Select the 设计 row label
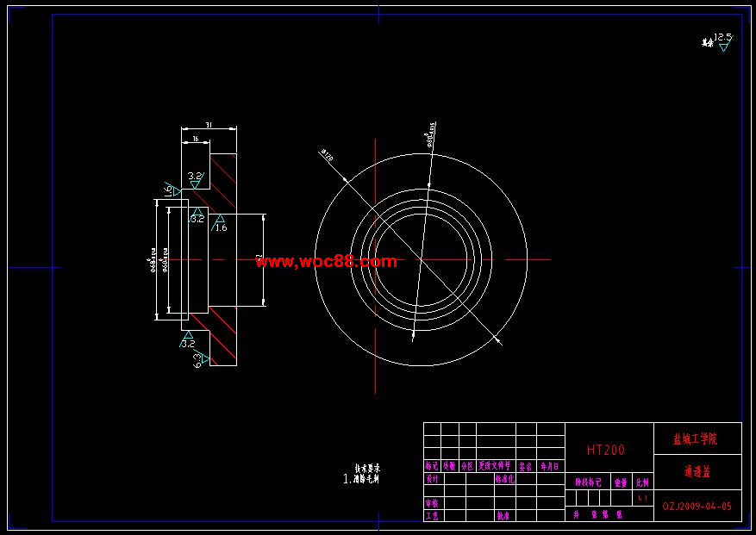Viewport: 756px width, 535px height. point(432,479)
